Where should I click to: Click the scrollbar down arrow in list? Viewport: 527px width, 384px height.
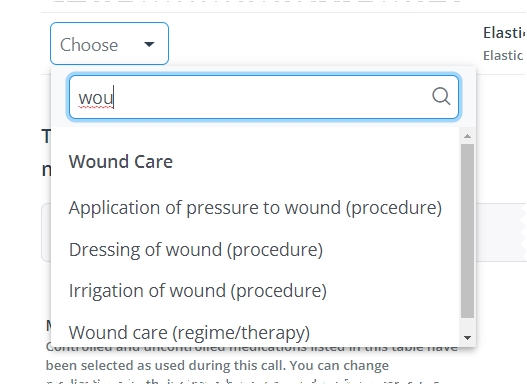coord(467,337)
